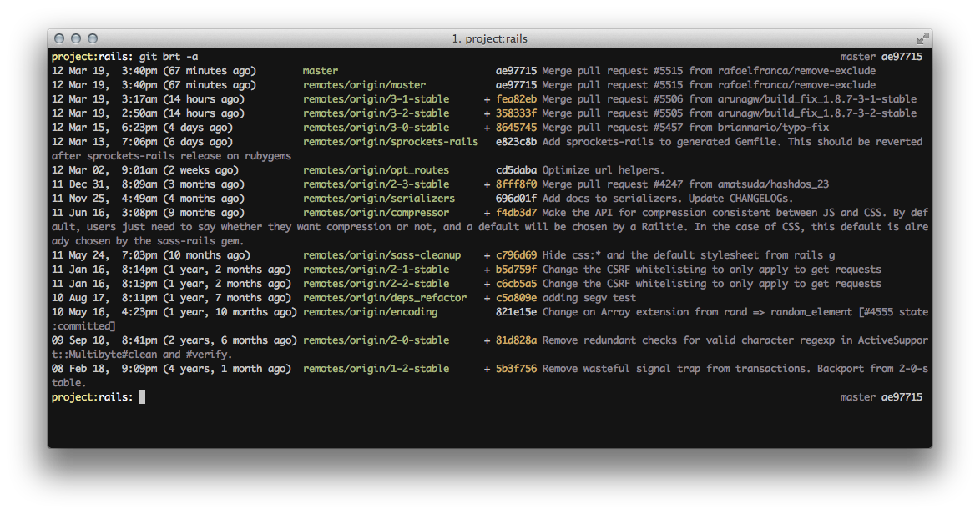
Task: Select 'remotes/origin/sprockets-rails' branch text
Action: [x=391, y=142]
